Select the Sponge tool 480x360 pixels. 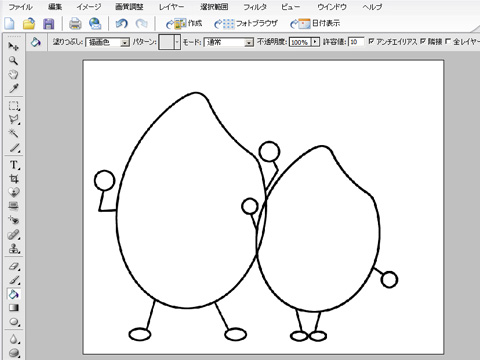point(14,353)
